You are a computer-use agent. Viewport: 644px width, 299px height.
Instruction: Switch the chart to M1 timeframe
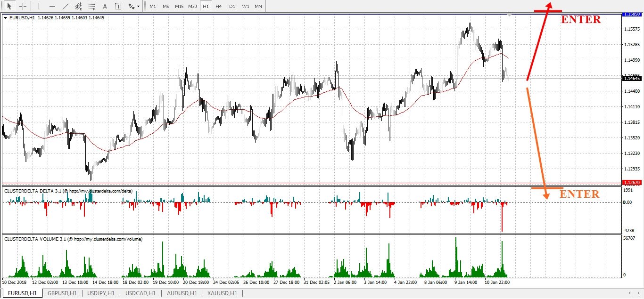[x=152, y=7]
